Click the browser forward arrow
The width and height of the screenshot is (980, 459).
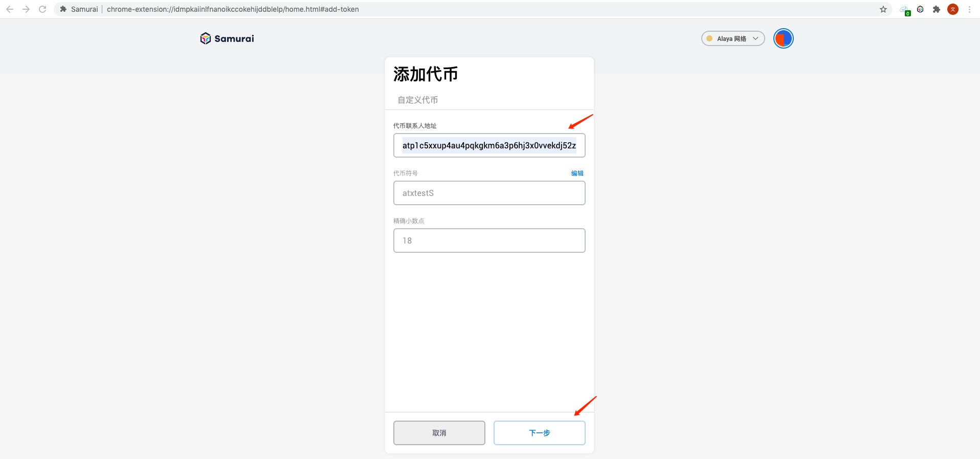point(26,9)
